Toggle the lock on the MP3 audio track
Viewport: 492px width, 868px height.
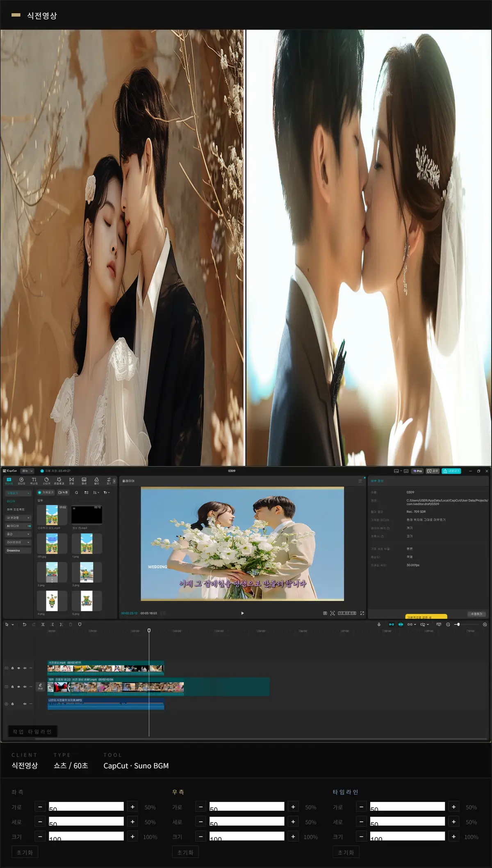point(12,704)
